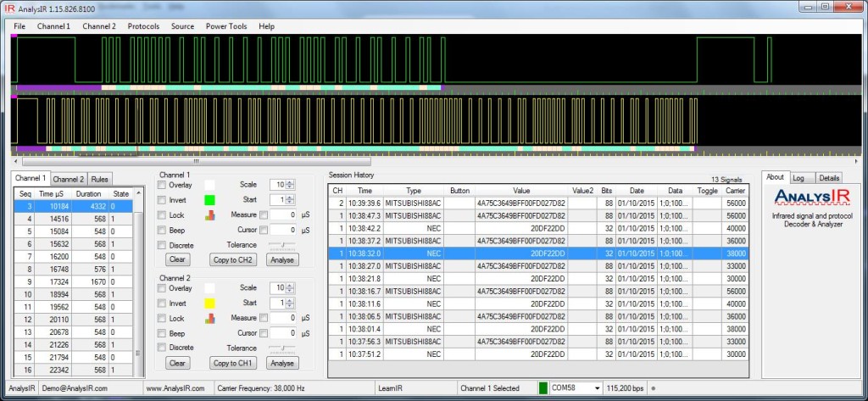Click Channel 1 Clear button

click(177, 259)
